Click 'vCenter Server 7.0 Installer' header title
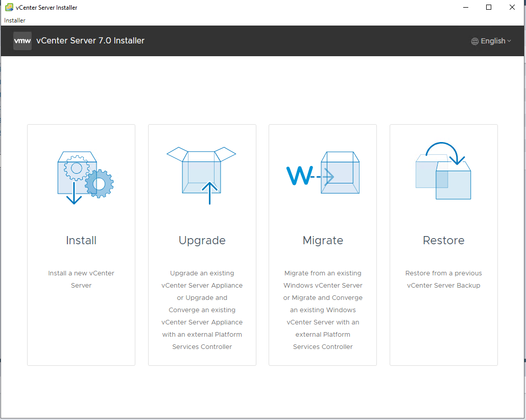 [x=90, y=41]
